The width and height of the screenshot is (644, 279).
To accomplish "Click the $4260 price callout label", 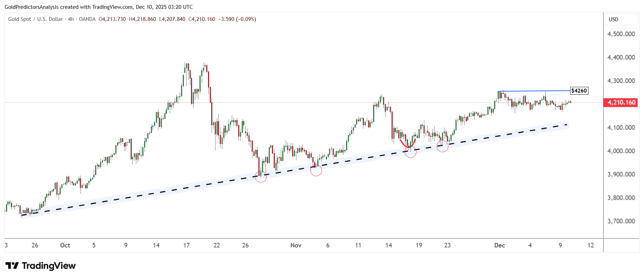I will pos(579,91).
